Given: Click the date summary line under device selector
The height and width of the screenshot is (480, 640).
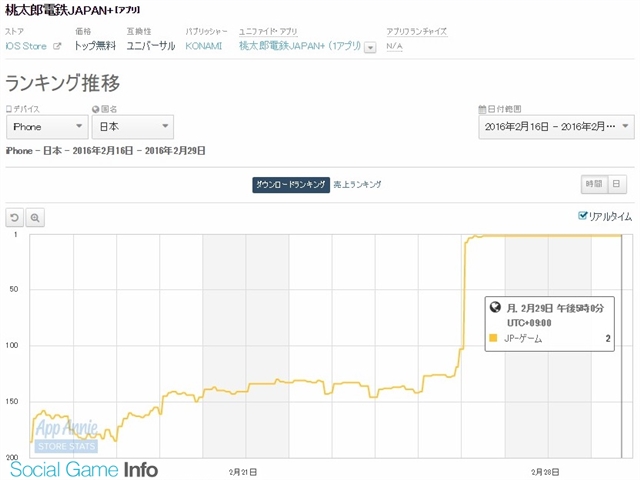Looking at the screenshot, I should pyautogui.click(x=105, y=151).
